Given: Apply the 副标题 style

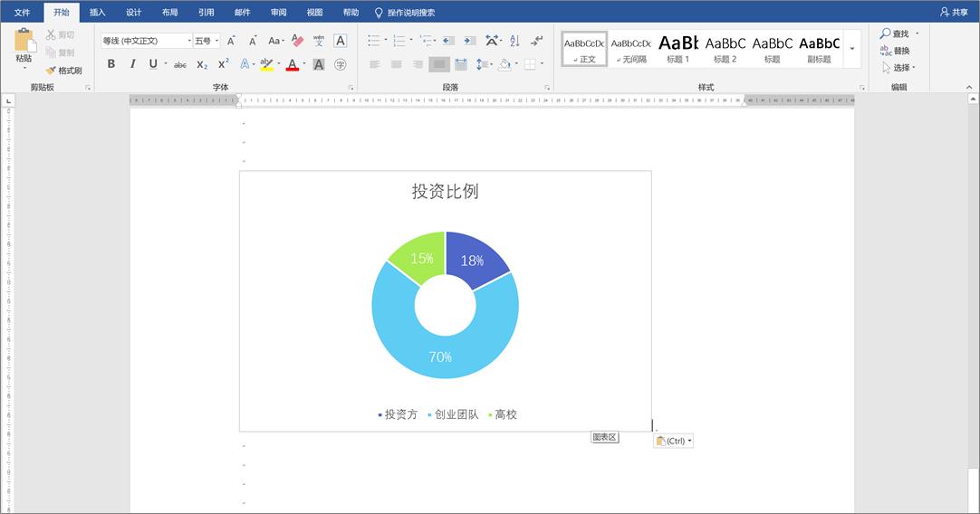Looking at the screenshot, I should (x=819, y=49).
